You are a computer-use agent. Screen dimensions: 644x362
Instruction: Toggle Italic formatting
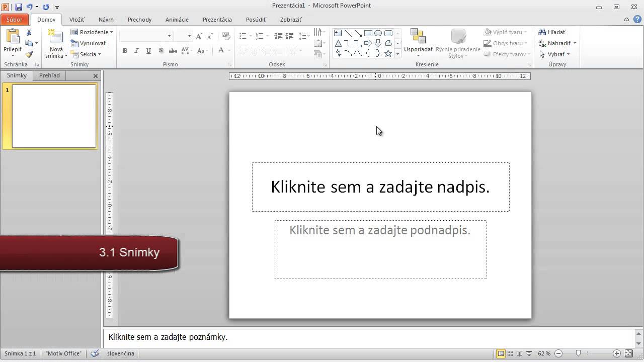pos(137,51)
